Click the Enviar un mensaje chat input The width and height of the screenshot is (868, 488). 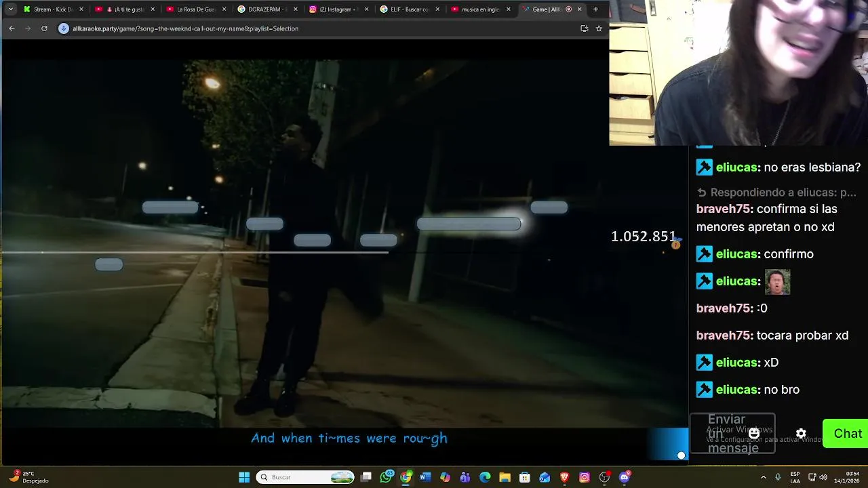[732, 433]
